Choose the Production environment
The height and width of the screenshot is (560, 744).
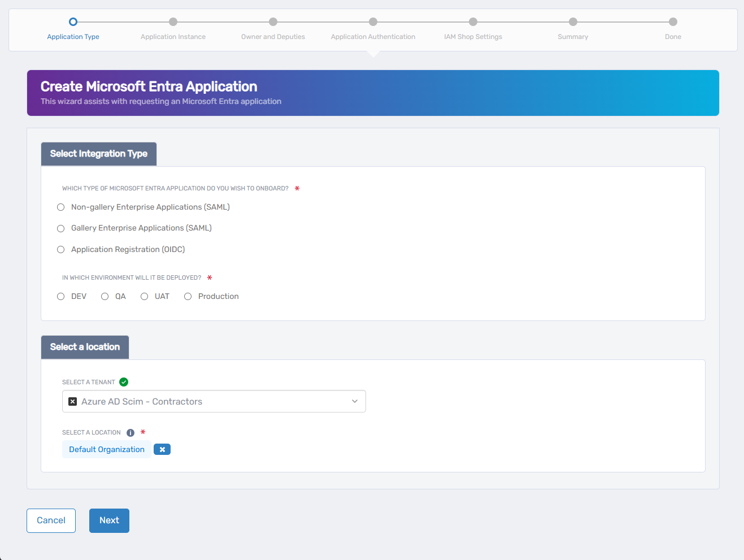[188, 296]
